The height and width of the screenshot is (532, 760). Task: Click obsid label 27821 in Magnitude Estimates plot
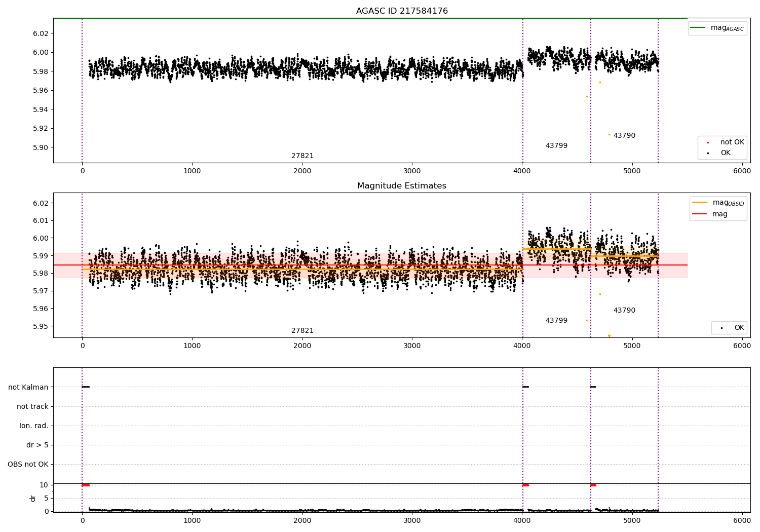tap(302, 331)
